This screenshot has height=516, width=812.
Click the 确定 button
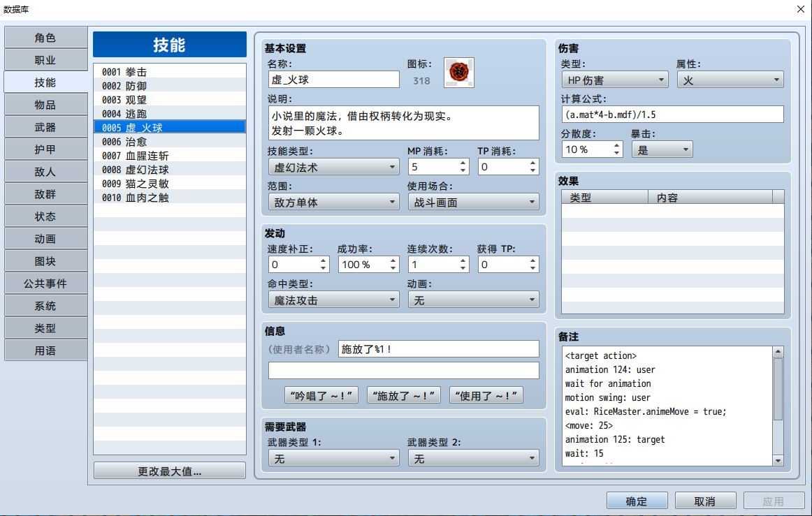(637, 501)
